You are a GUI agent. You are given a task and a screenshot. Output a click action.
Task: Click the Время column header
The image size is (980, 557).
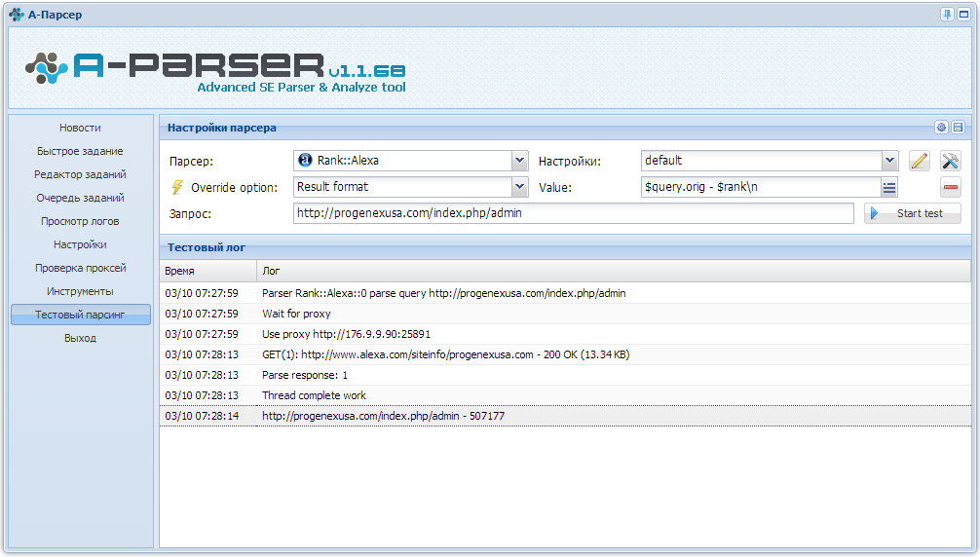[208, 271]
